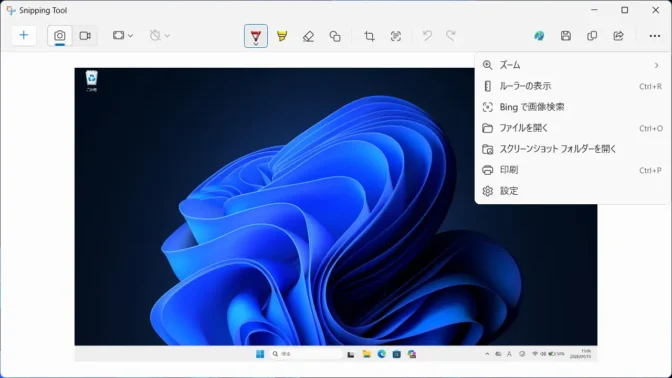Click Microsoft Store icon in captured taskbar

(396, 354)
